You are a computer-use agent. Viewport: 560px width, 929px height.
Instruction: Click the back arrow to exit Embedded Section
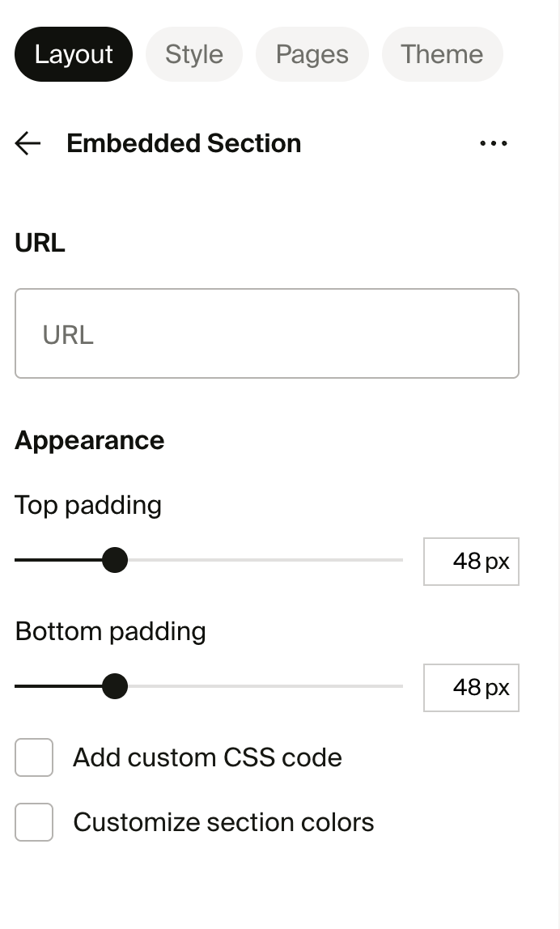tap(28, 143)
